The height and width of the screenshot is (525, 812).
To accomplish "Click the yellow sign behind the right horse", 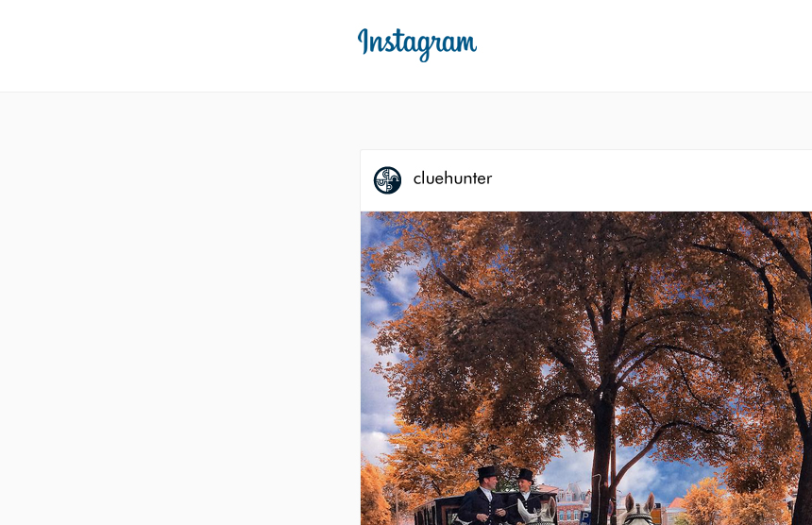I will tap(656, 516).
